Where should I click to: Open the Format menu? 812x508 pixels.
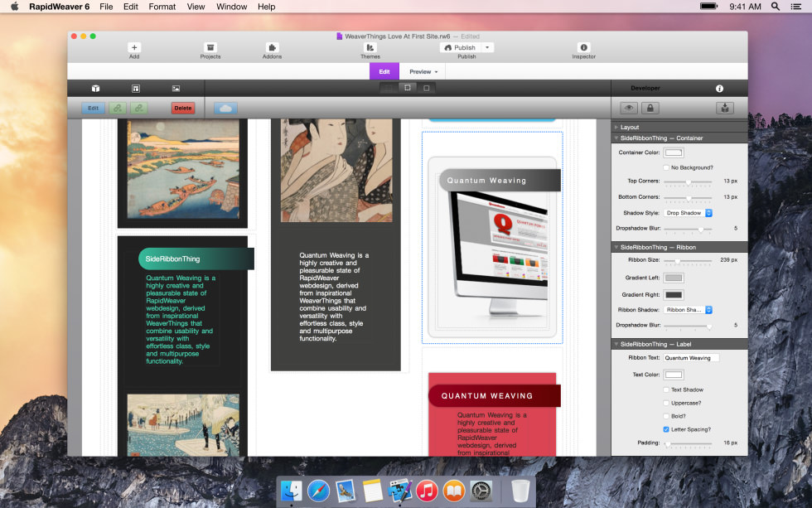point(162,7)
